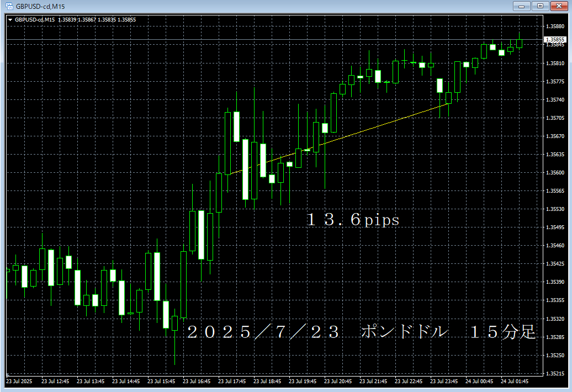Click the GBPUSD-cd,M15 symbol header text
The image size is (572, 392).
(35, 20)
